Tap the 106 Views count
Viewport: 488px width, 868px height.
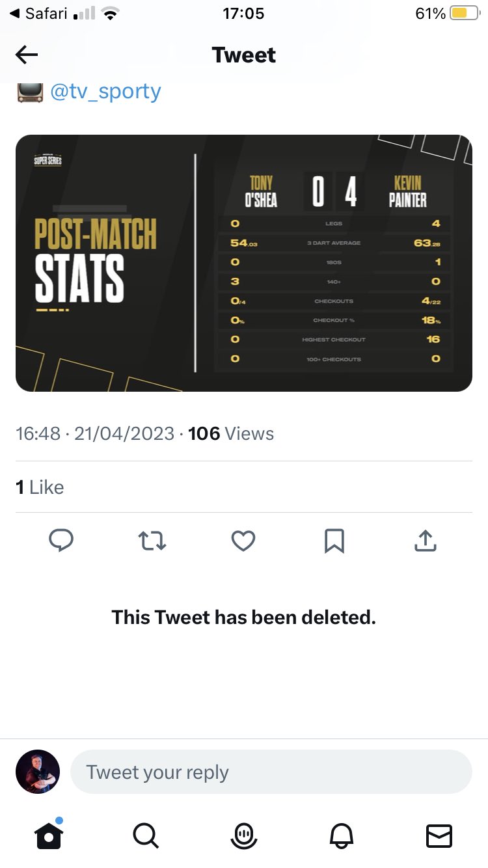(x=231, y=433)
